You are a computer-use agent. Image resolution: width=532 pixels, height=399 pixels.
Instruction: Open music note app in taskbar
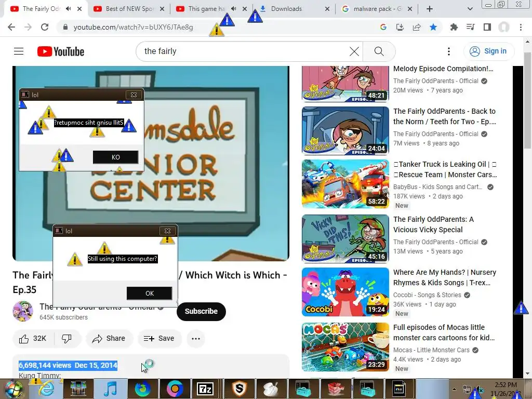coord(110,389)
